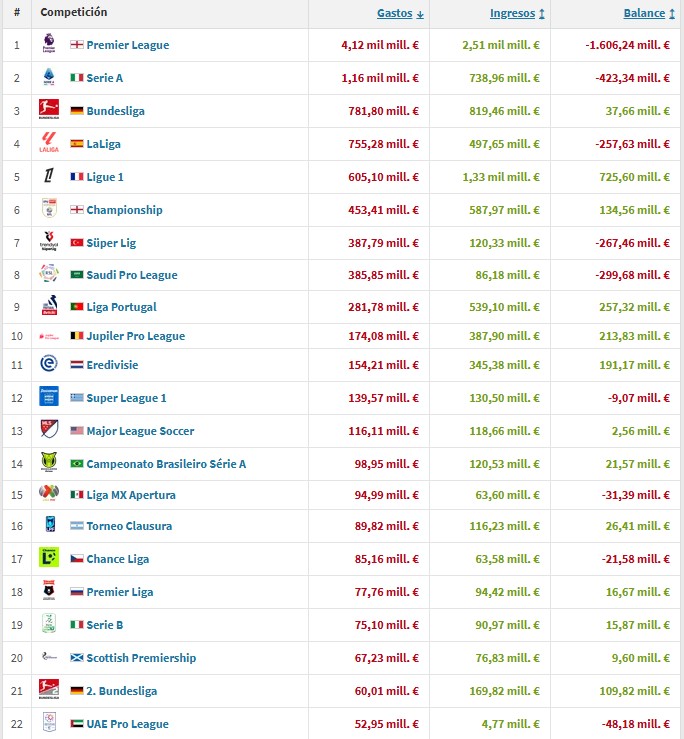This screenshot has width=684, height=739.
Task: Click the Ingresos value 539,10 mill. €
Action: (x=504, y=307)
